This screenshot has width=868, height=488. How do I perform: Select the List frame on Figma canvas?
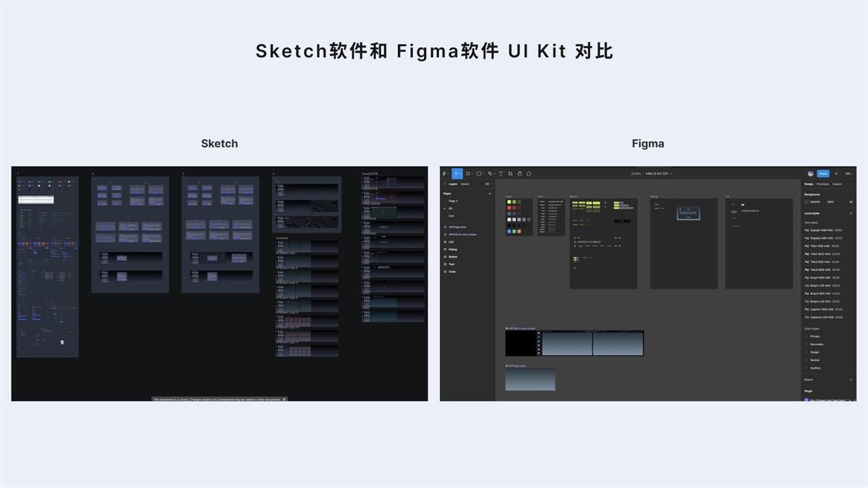click(759, 244)
